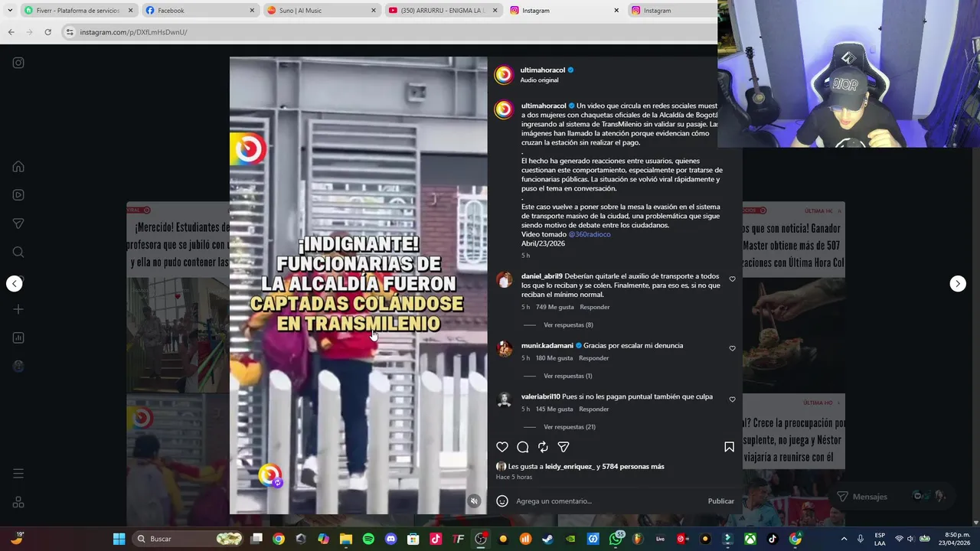Image resolution: width=980 pixels, height=551 pixels.
Task: View the 5784 personas más likes list
Action: point(633,467)
